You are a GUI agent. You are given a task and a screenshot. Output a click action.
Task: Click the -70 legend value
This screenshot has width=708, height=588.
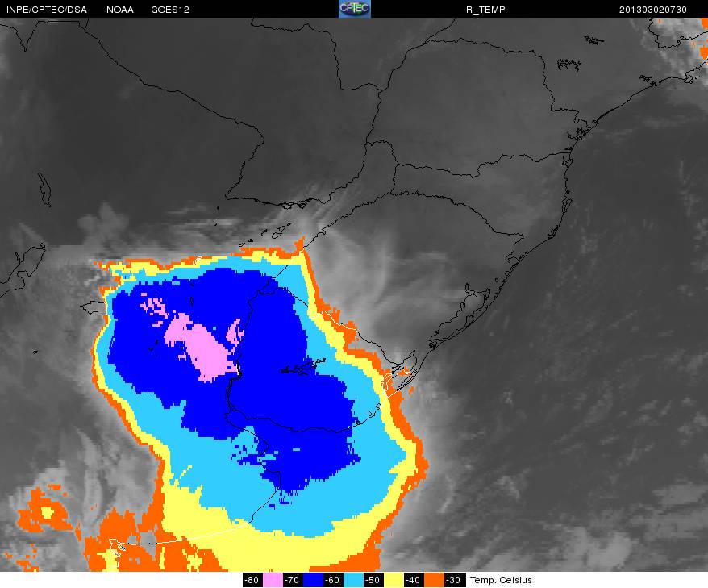pos(293,580)
